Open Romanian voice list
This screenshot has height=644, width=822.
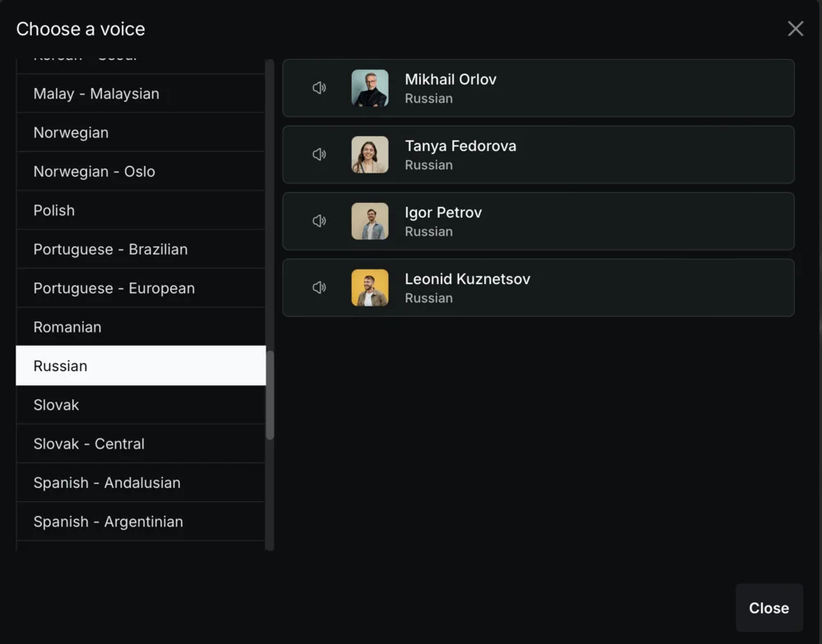click(x=67, y=327)
